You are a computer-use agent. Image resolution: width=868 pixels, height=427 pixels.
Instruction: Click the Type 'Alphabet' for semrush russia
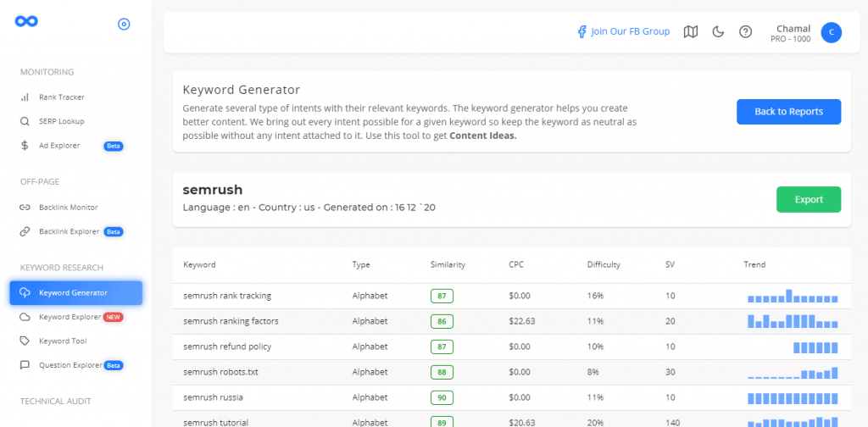coord(370,397)
